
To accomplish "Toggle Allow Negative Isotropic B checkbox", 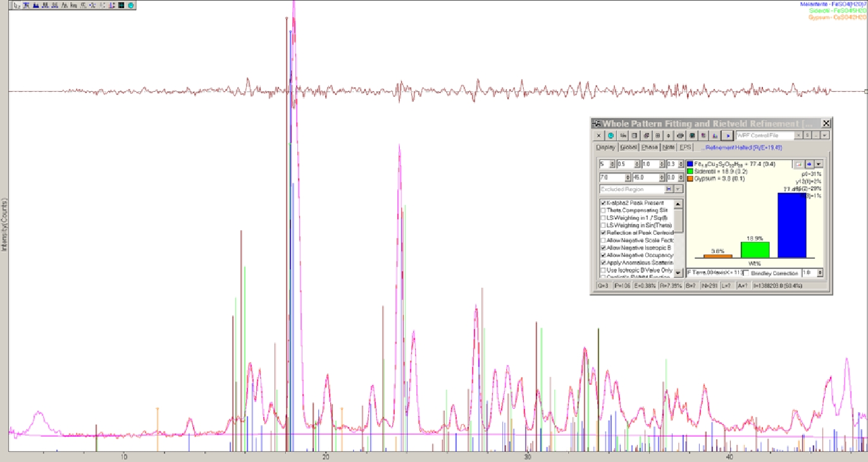I will click(x=604, y=248).
